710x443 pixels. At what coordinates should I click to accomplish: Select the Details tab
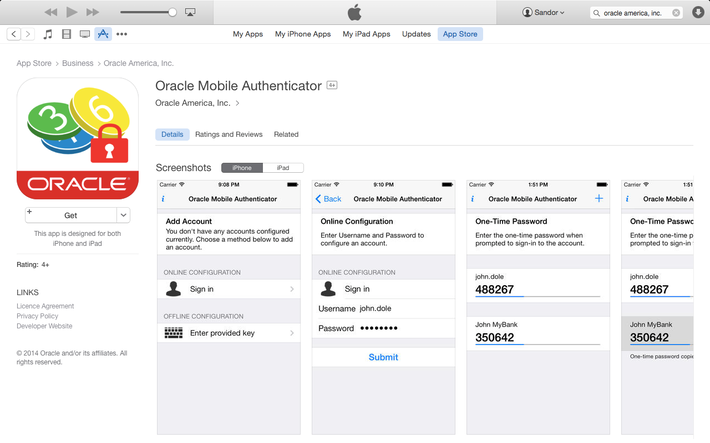click(x=172, y=135)
